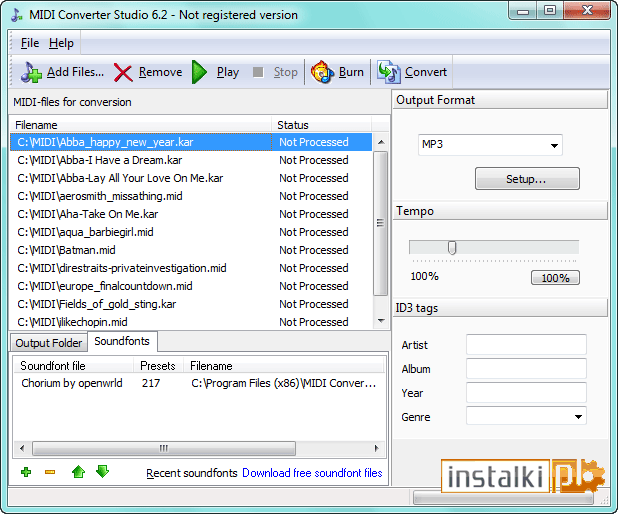Reset tempo with the 100% button
The image size is (618, 514).
[x=555, y=278]
